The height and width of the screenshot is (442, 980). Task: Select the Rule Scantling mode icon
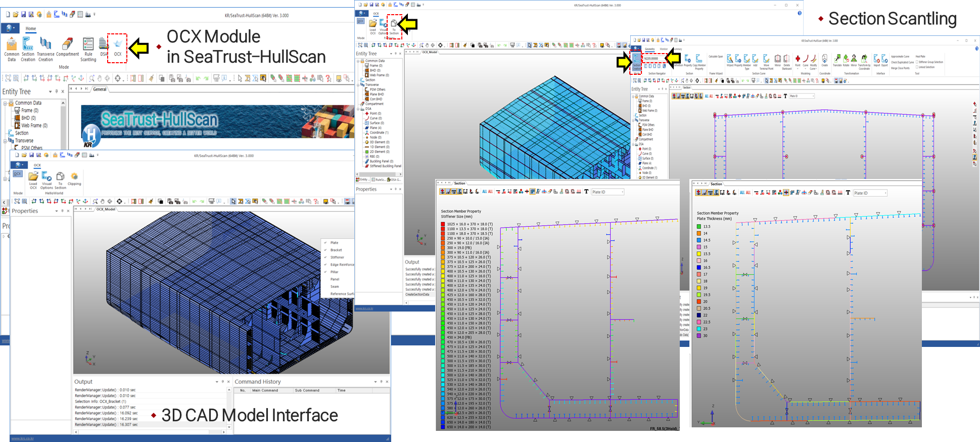(88, 50)
